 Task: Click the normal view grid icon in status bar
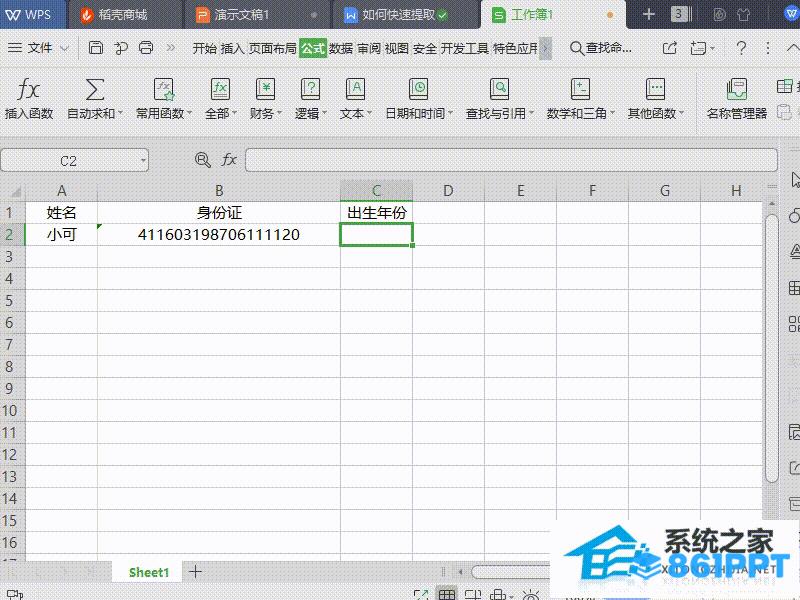click(447, 594)
